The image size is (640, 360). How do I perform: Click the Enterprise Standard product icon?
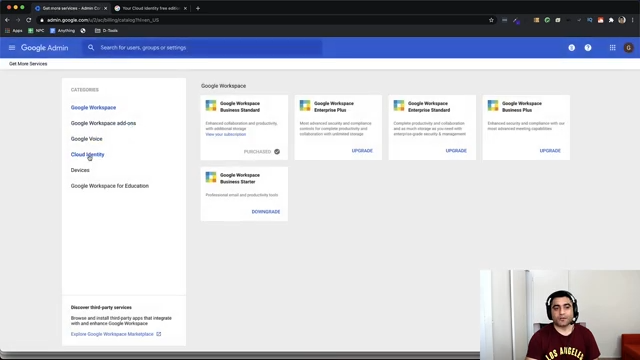tap(399, 106)
